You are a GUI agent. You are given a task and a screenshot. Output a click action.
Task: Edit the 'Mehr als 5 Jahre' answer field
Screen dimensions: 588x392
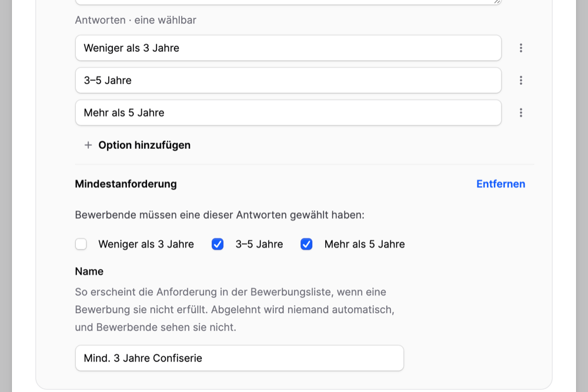(288, 112)
